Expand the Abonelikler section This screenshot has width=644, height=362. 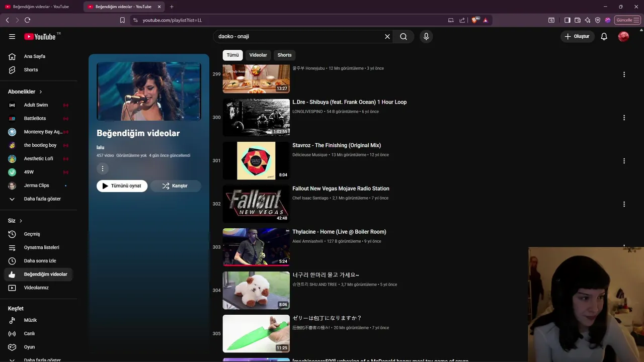click(x=25, y=92)
